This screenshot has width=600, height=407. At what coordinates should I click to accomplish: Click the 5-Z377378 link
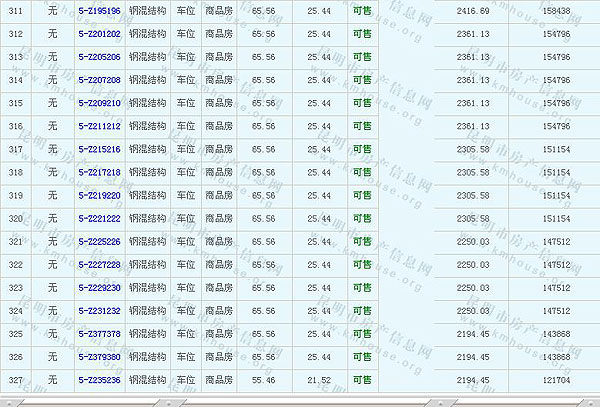(x=99, y=333)
